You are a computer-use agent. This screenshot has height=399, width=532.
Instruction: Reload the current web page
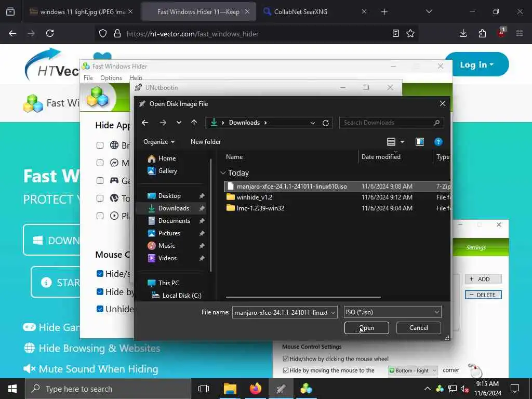point(50,33)
